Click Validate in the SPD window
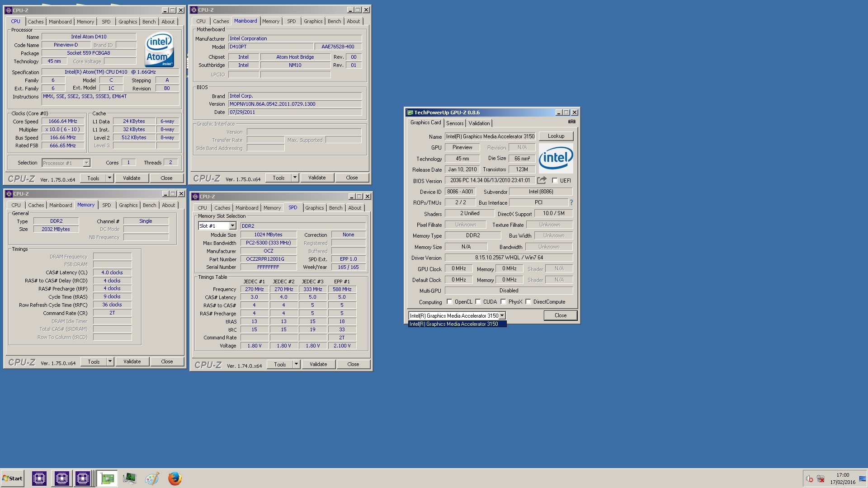Viewport: 868px width, 488px height. [x=318, y=364]
